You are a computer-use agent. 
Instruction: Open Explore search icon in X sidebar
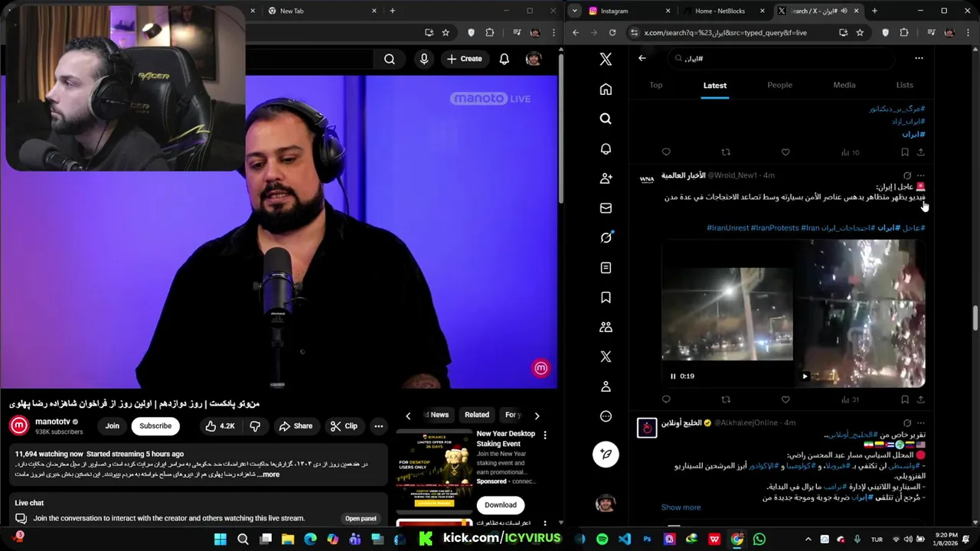(x=606, y=119)
